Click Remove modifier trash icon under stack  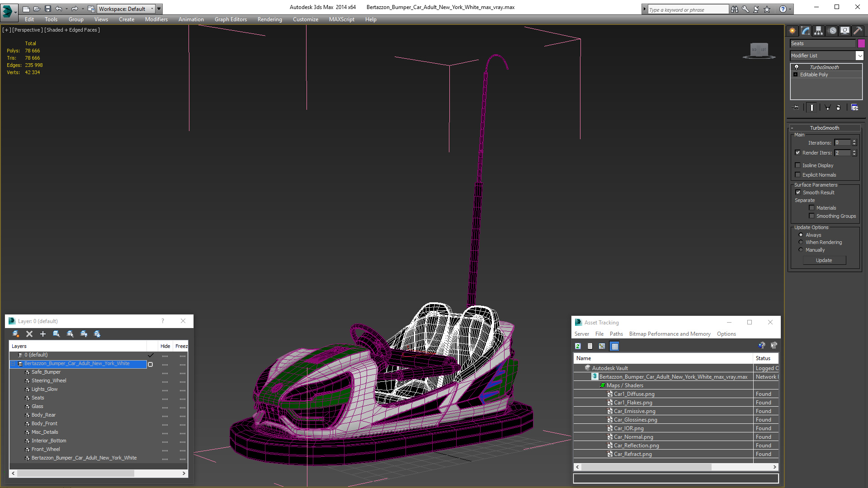[839, 108]
